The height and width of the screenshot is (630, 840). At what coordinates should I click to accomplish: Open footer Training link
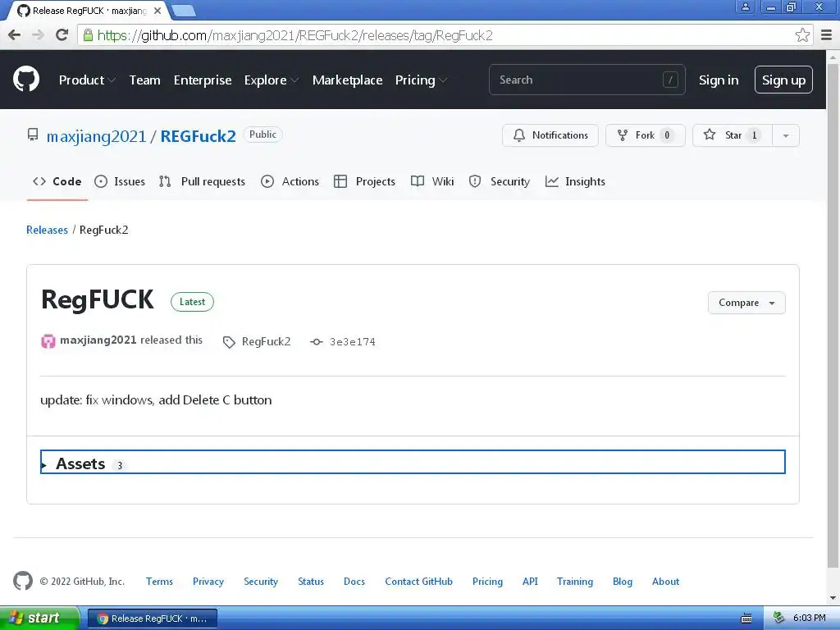(575, 582)
